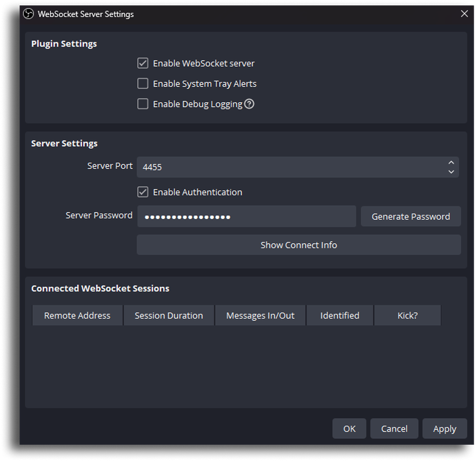This screenshot has height=461, width=476.
Task: Sort by Remote Address column header
Action: point(77,315)
